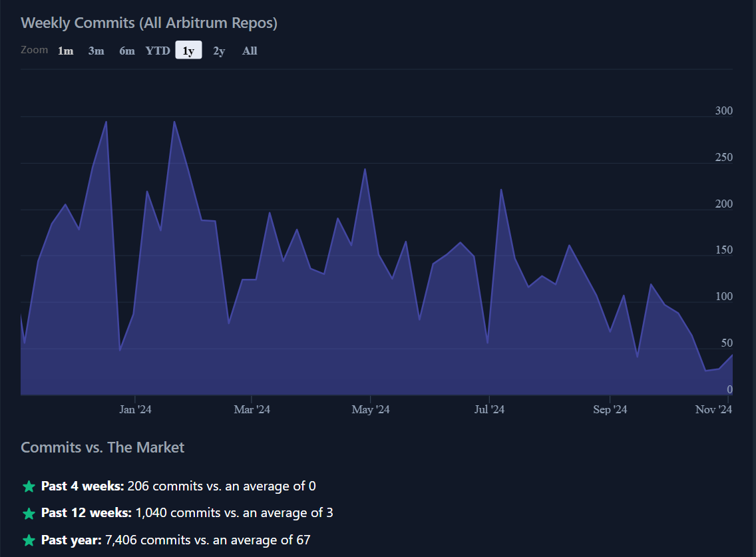Select the 3m zoom range

click(x=96, y=50)
